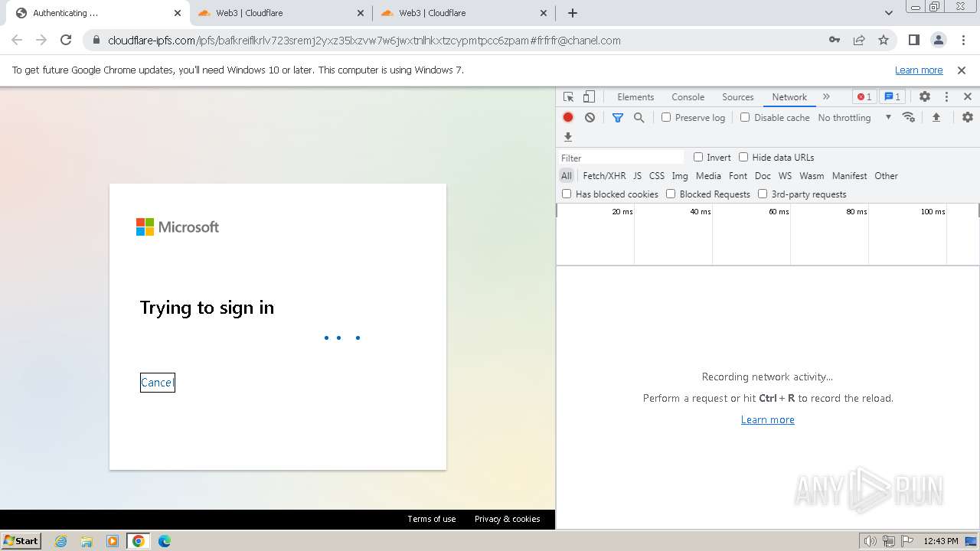Close the DevTools panel
Screen dimensions: 980x551
[968, 97]
